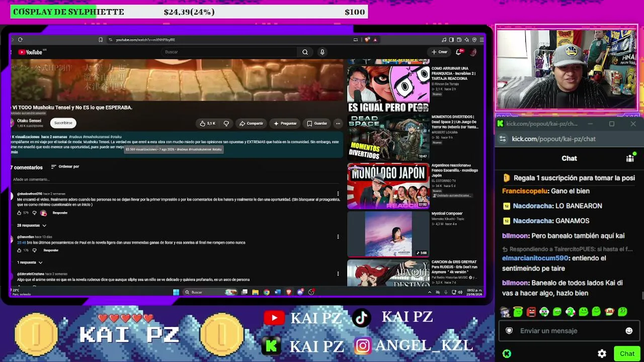Open Franciscopelu's username in Kick chat
The width and height of the screenshot is (644, 362).
click(x=524, y=191)
